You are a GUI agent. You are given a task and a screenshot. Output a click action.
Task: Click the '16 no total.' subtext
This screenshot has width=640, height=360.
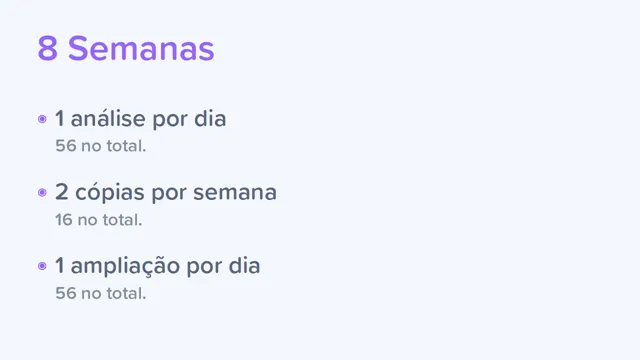[x=98, y=220]
